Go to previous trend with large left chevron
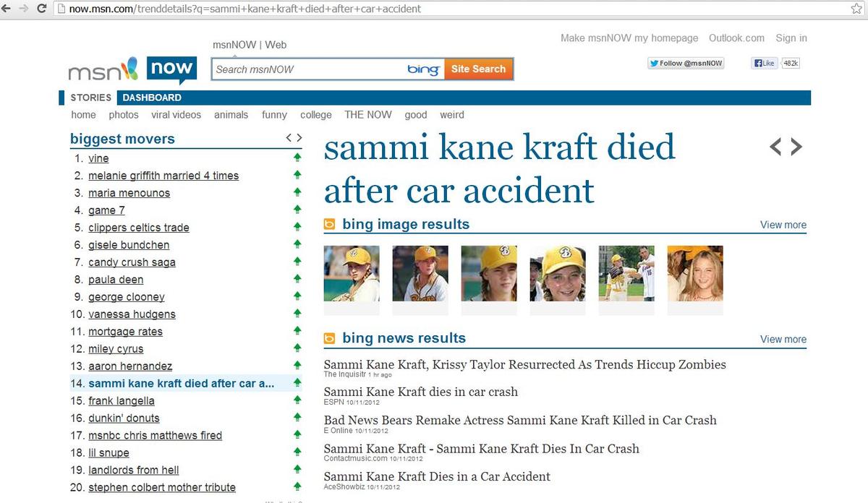868x503 pixels. click(775, 147)
